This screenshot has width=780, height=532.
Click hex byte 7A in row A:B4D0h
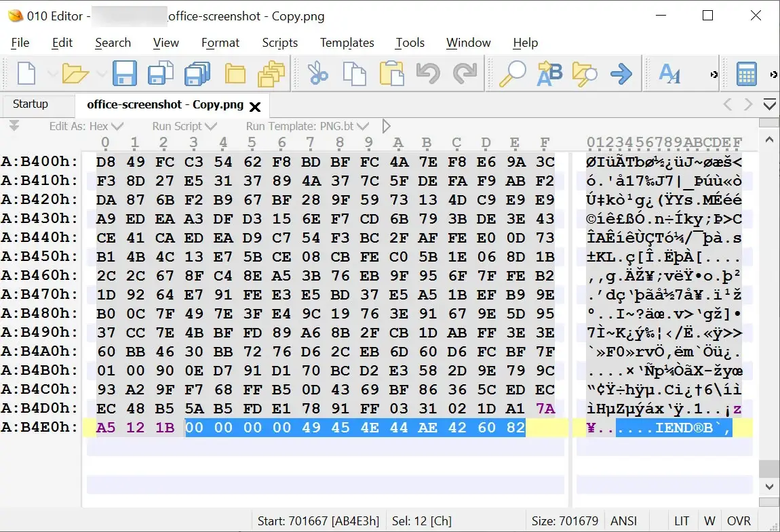click(545, 408)
